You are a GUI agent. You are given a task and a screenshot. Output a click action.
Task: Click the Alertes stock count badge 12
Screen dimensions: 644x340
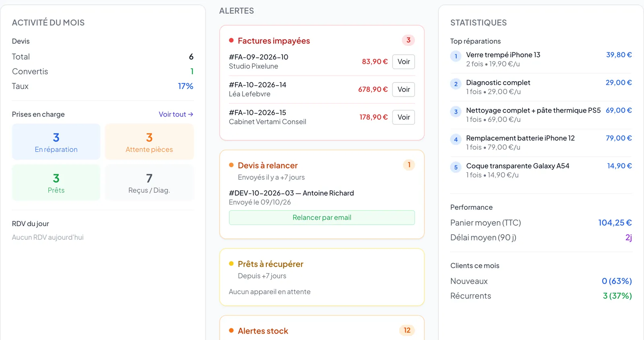tap(407, 330)
